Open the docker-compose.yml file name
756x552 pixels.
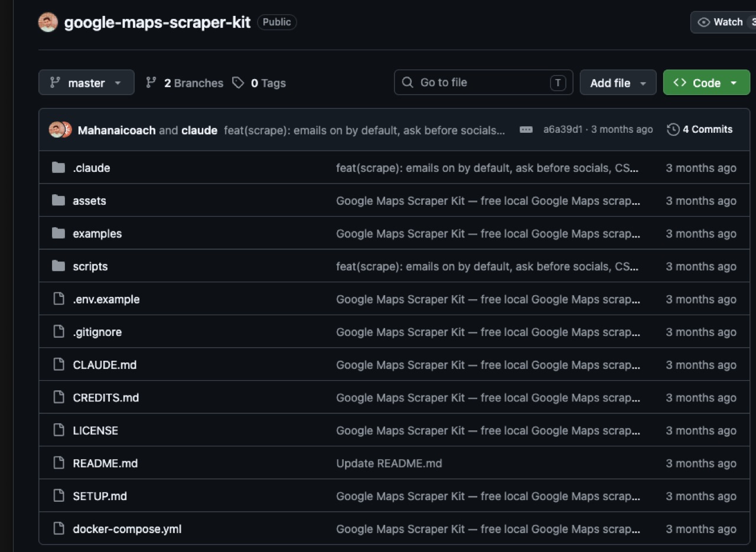click(x=127, y=529)
